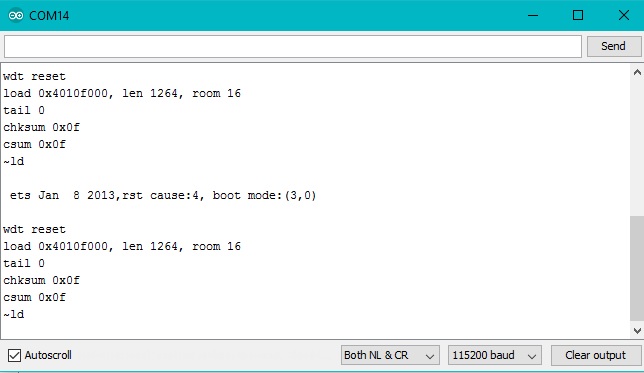The image size is (644, 373).
Task: Click the Send button
Action: (614, 46)
